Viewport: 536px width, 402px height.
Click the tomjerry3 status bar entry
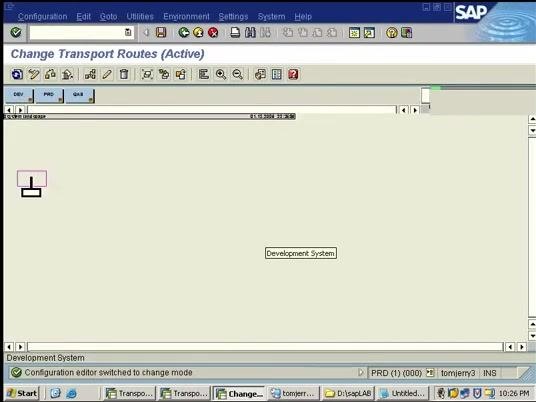coord(458,373)
